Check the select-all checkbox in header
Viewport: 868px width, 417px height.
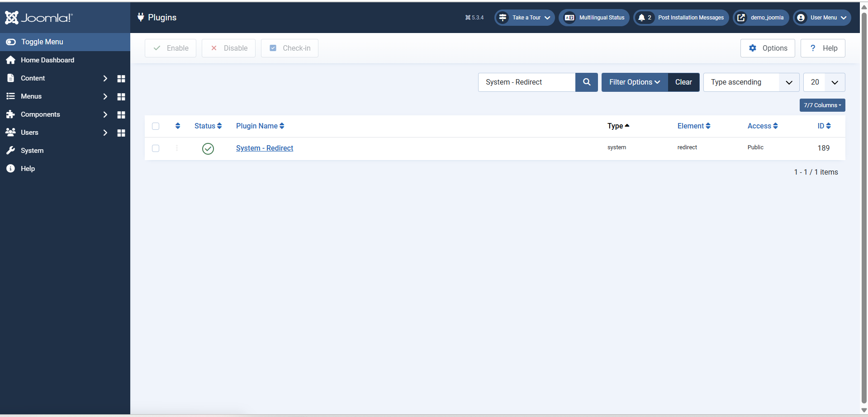156,126
